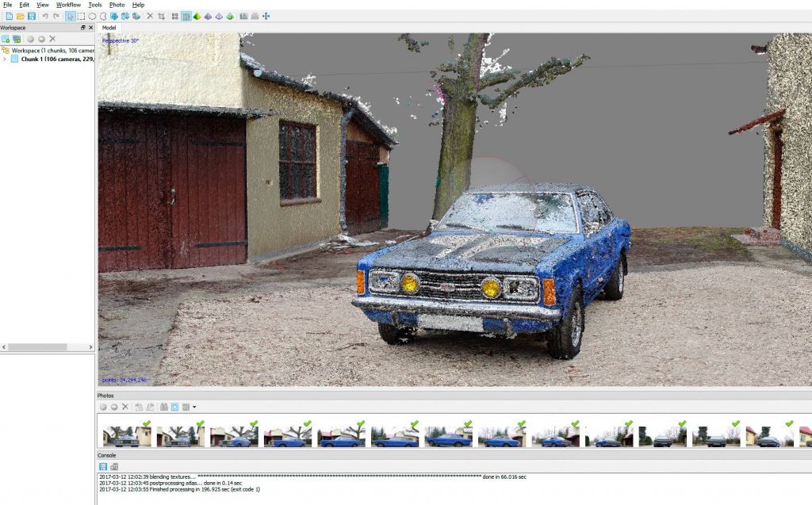This screenshot has width=812, height=505.
Task: Click the Save project icon
Action: (32, 16)
